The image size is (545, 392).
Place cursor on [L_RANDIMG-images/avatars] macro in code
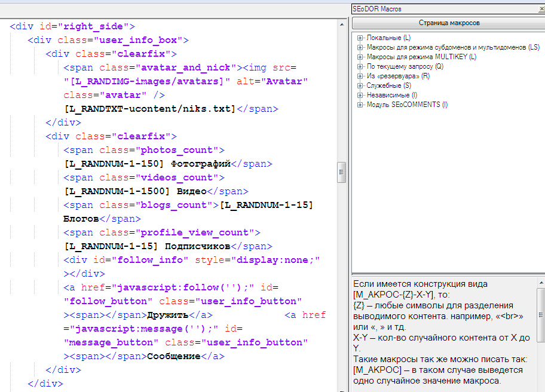[x=147, y=81]
